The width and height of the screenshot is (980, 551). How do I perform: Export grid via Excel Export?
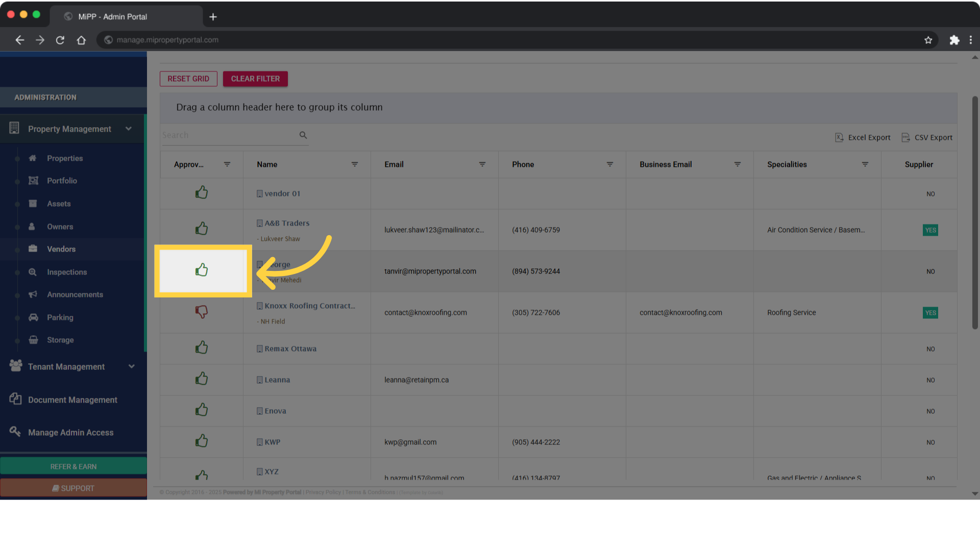tap(863, 137)
